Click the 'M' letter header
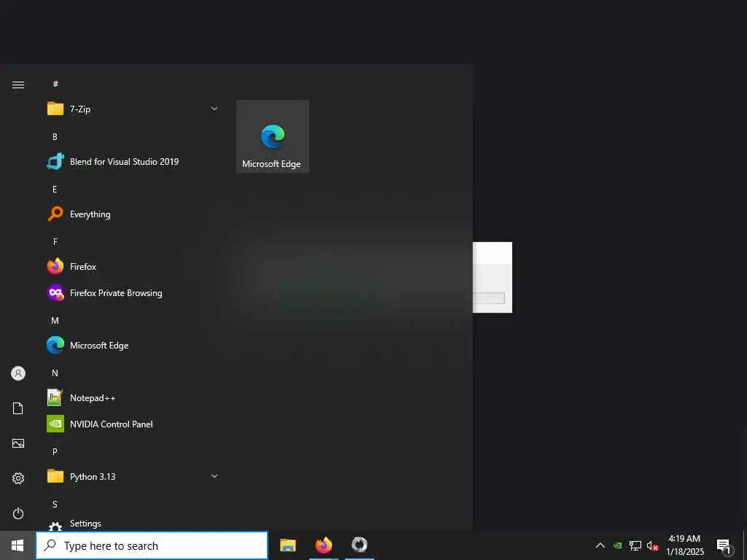The width and height of the screenshot is (747, 560). tap(55, 321)
